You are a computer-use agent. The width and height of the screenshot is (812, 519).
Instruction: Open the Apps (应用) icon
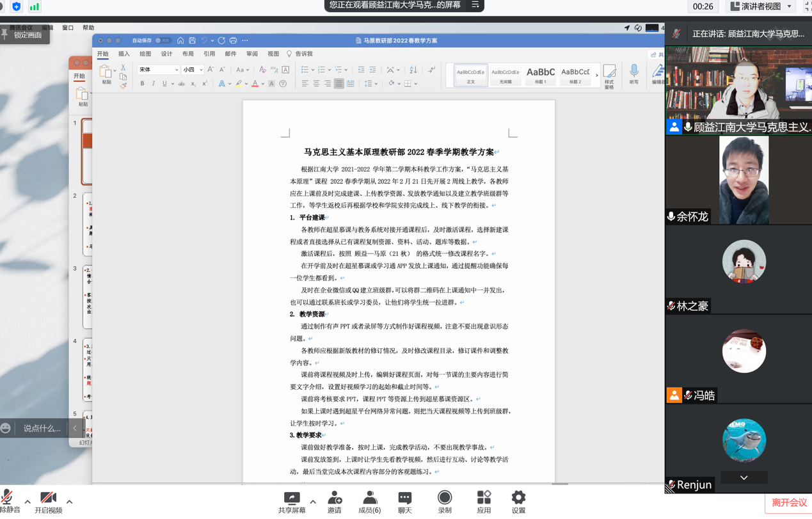coord(484,498)
